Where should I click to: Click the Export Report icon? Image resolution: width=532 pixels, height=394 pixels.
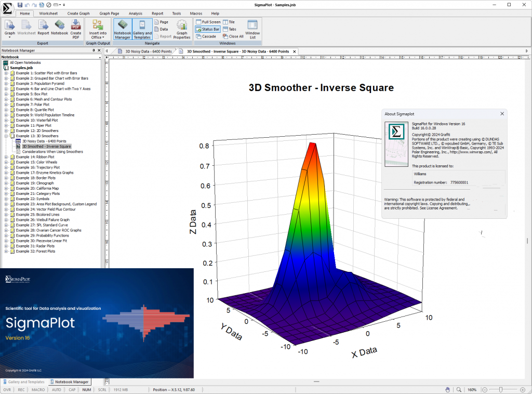(x=43, y=27)
